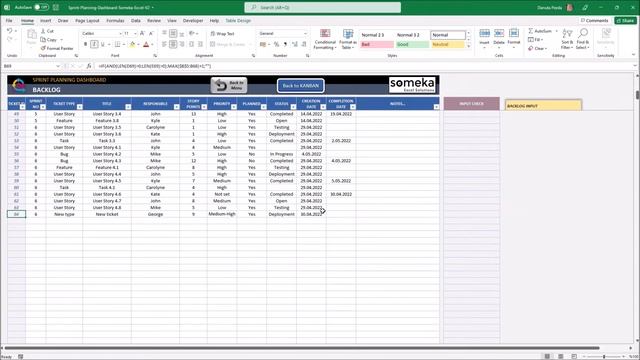This screenshot has height=360, width=640.
Task: Pick the Bad cell style swatch
Action: coord(377,44)
